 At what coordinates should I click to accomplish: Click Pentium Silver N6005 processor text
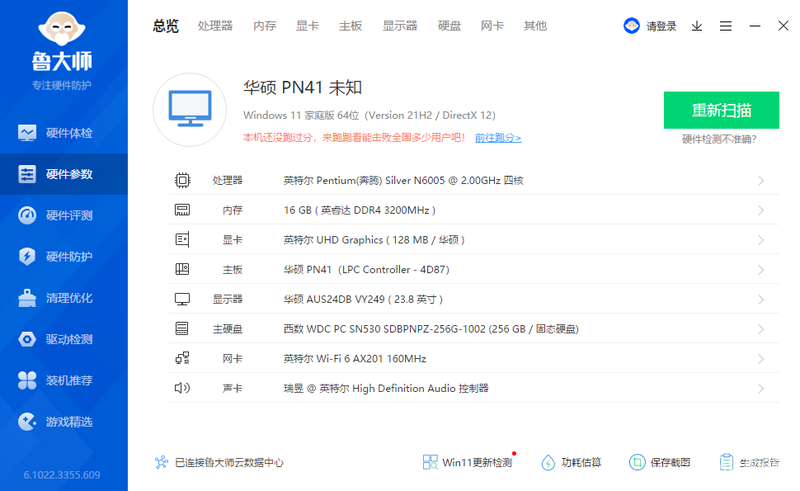click(x=403, y=180)
